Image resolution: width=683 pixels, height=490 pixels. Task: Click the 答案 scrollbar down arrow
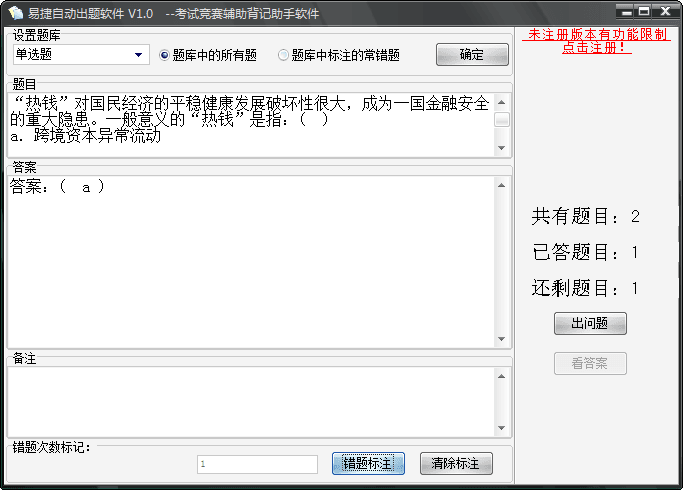(x=501, y=339)
